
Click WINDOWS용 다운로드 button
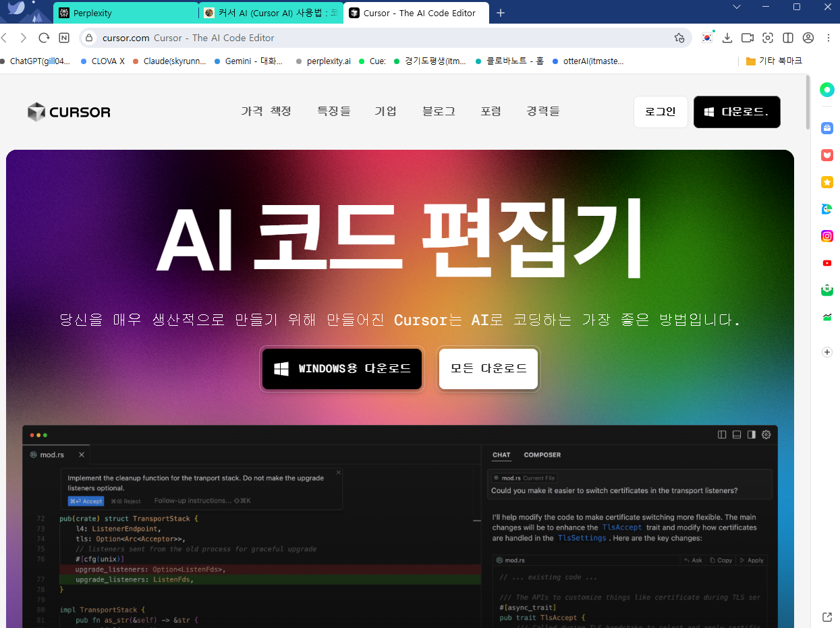pos(342,369)
